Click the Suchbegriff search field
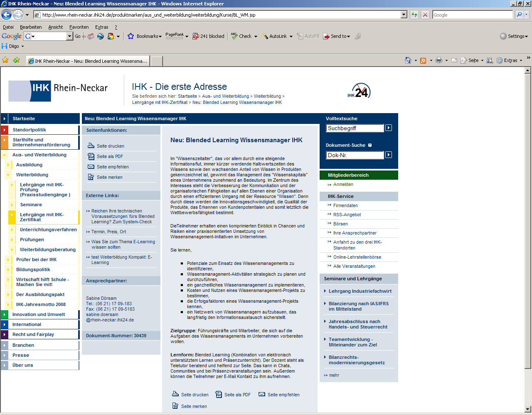This screenshot has width=532, height=415. point(355,128)
